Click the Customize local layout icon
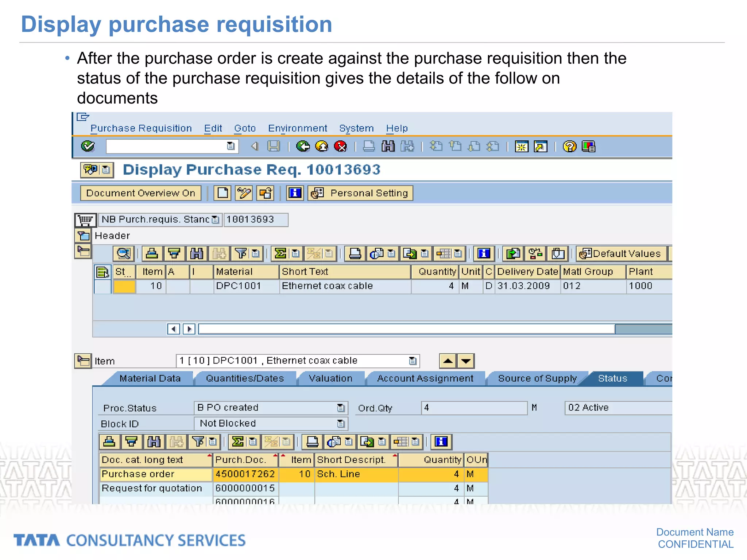Screen dimensions: 747x560 (588, 146)
